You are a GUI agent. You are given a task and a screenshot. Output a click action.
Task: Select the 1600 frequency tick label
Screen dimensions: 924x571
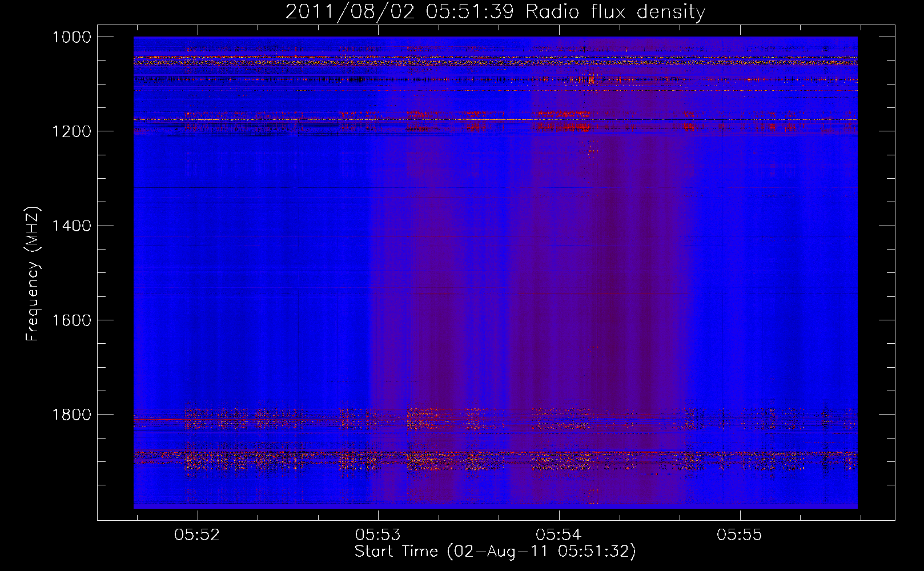point(72,320)
